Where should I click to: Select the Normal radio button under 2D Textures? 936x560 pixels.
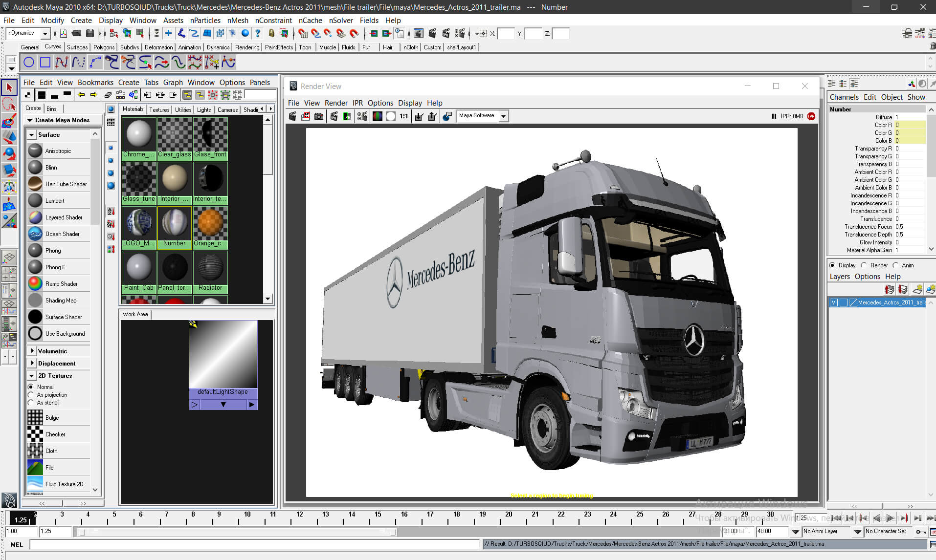point(31,387)
